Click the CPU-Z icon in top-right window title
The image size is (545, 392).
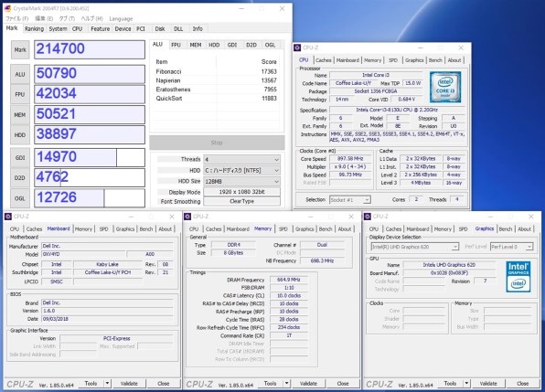(x=297, y=48)
